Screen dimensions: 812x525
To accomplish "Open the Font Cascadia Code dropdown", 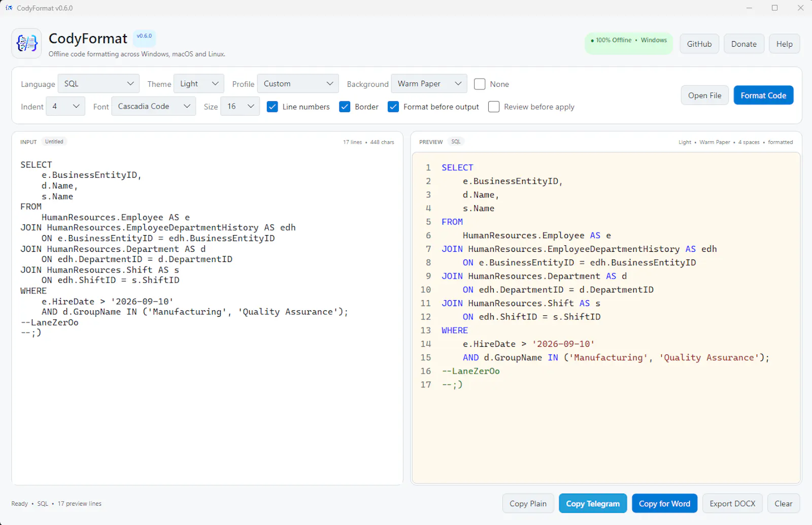I will [x=154, y=106].
